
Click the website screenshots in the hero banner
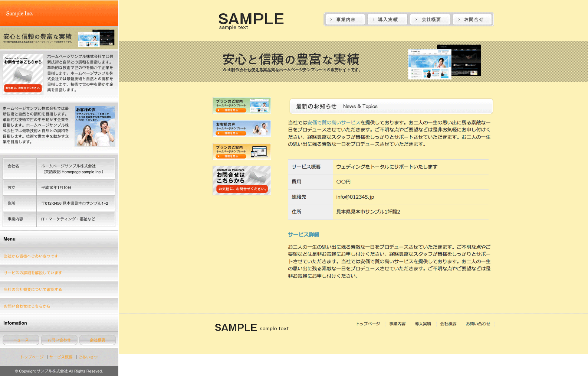click(x=444, y=62)
